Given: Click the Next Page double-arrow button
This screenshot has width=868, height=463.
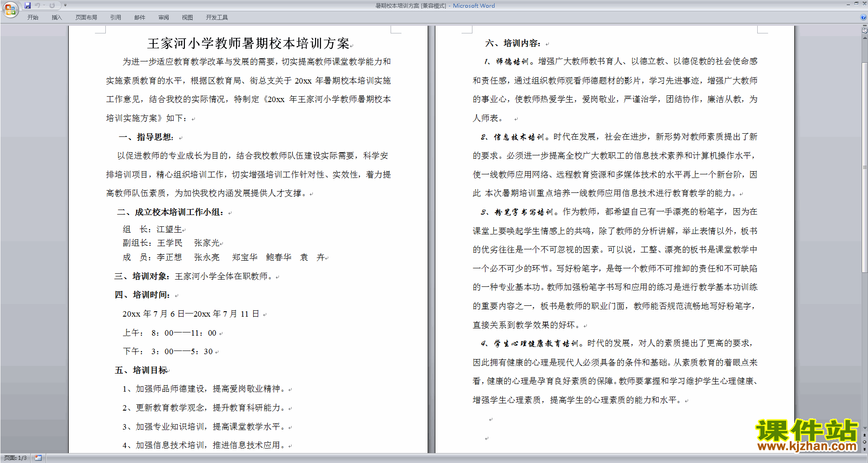Looking at the screenshot, I should tap(864, 449).
